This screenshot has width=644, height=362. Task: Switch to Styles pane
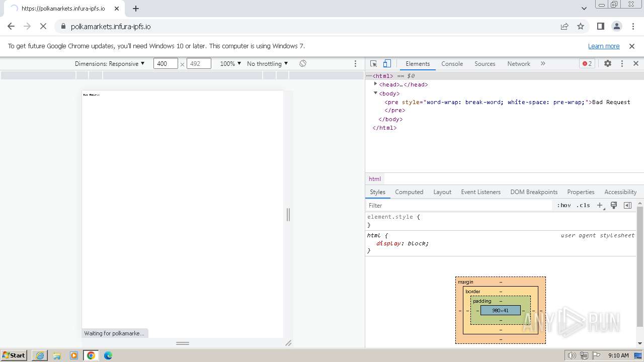click(x=377, y=192)
